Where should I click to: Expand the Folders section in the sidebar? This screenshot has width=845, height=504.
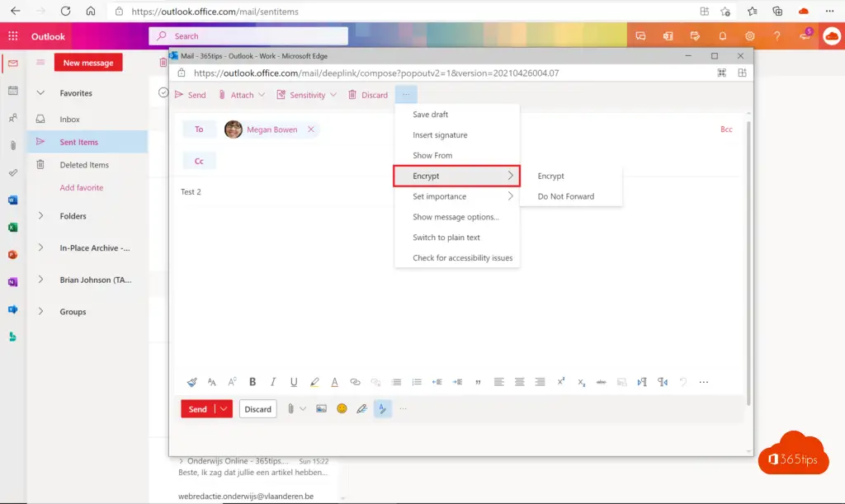[41, 216]
